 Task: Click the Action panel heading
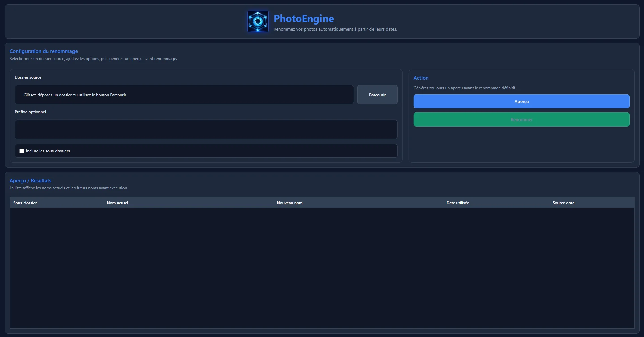(x=421, y=78)
